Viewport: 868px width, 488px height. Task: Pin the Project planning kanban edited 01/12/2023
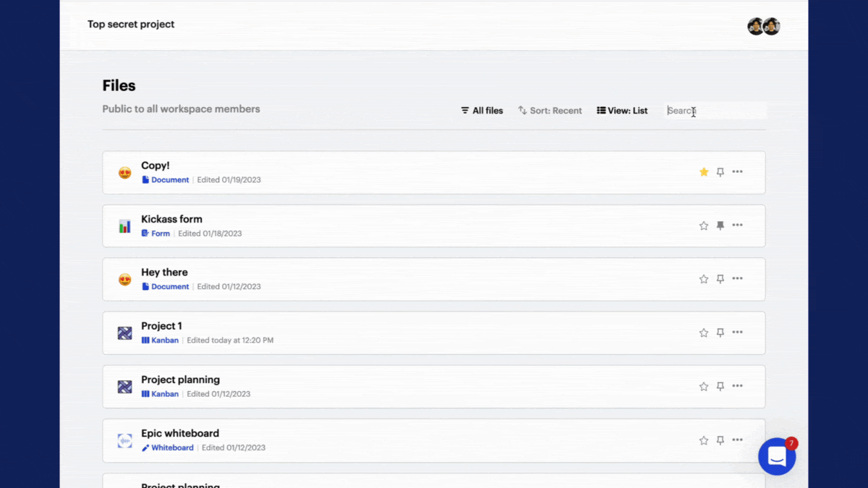(x=720, y=387)
